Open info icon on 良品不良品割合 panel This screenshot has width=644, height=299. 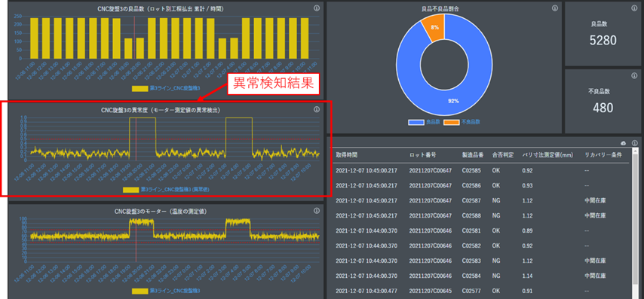tap(554, 8)
